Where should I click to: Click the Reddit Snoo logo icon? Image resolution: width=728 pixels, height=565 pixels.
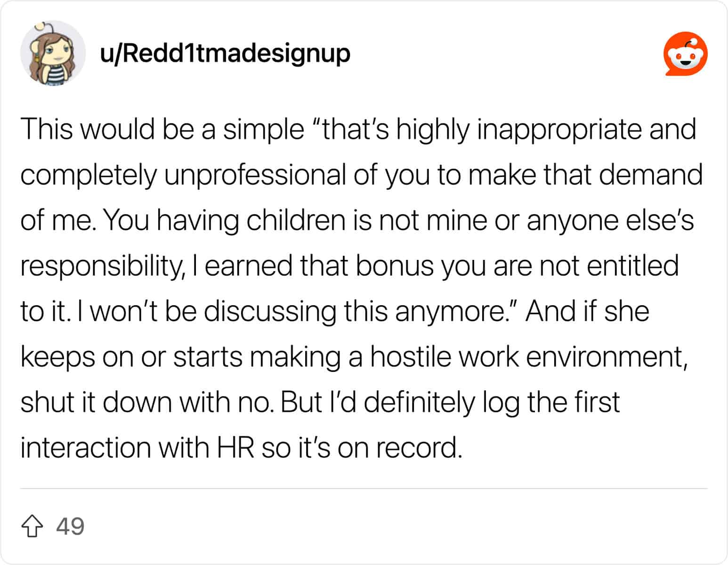coord(685,54)
